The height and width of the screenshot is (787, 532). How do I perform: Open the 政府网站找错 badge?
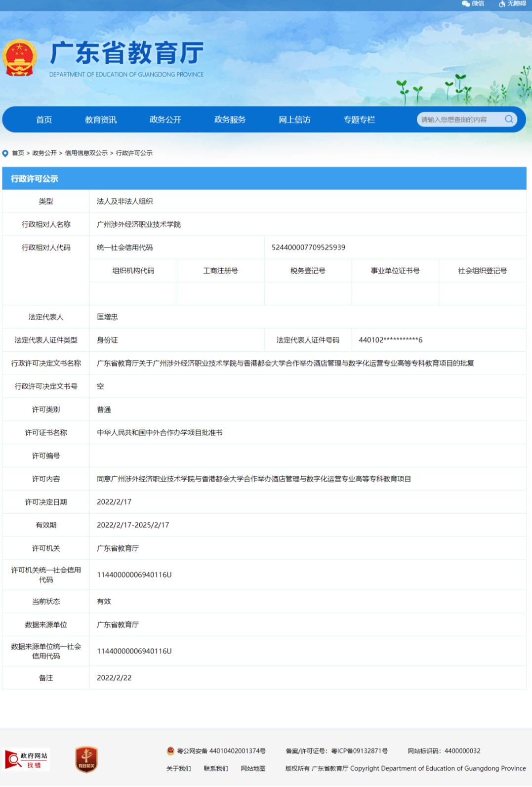27,760
